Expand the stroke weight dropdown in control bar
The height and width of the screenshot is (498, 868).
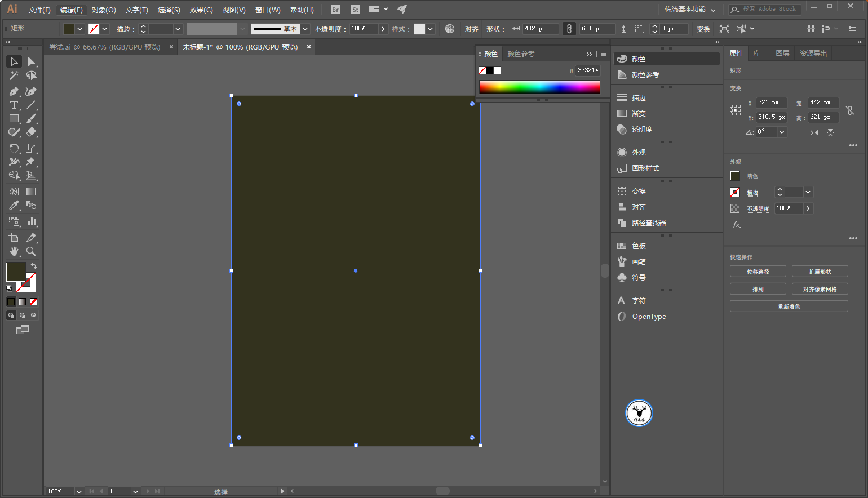(x=178, y=29)
